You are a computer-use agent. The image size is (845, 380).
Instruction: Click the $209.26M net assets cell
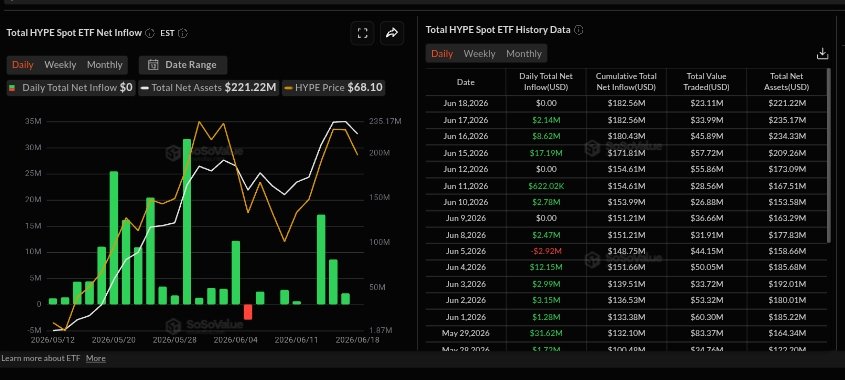coord(787,153)
